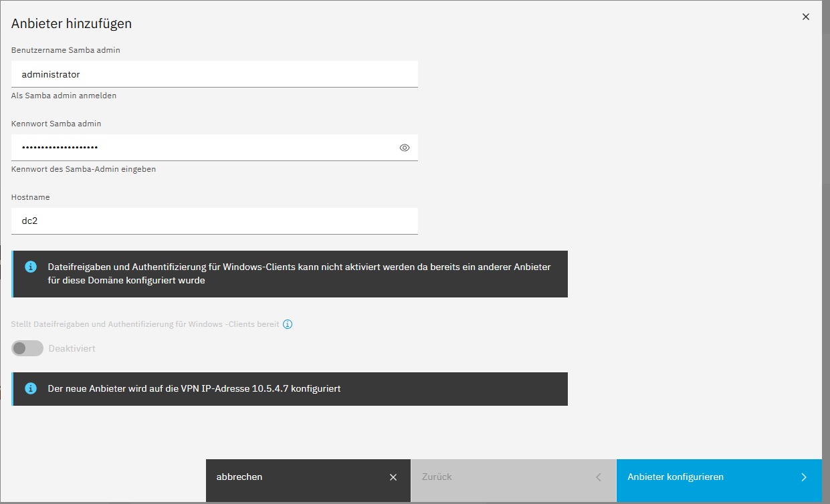Click right chevron on Anbieter konfigurieren
Image resolution: width=830 pixels, height=504 pixels.
803,477
